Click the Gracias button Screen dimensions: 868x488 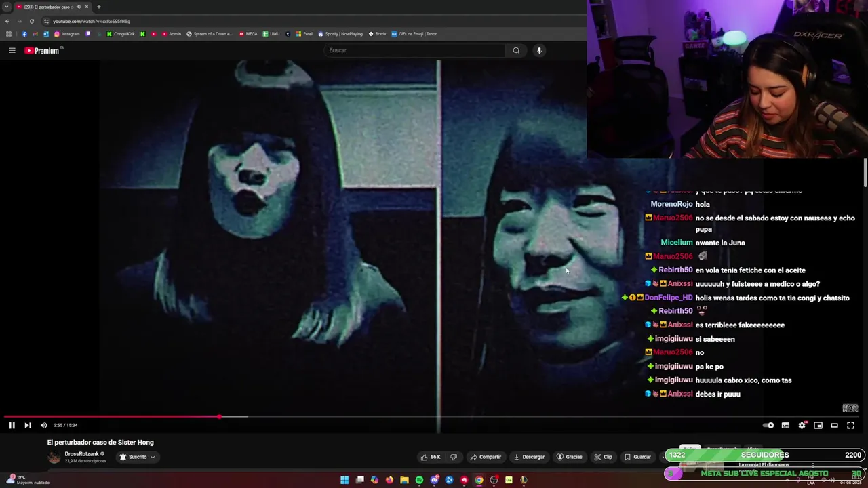coord(570,457)
